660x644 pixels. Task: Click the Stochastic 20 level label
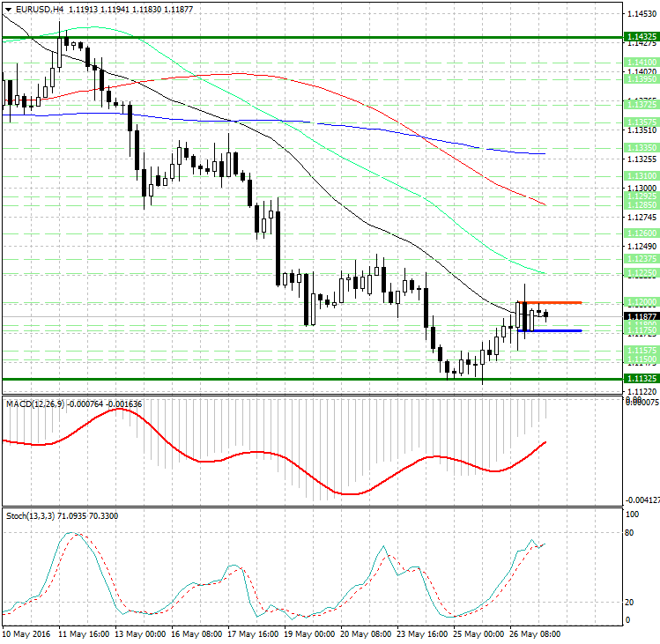629,603
